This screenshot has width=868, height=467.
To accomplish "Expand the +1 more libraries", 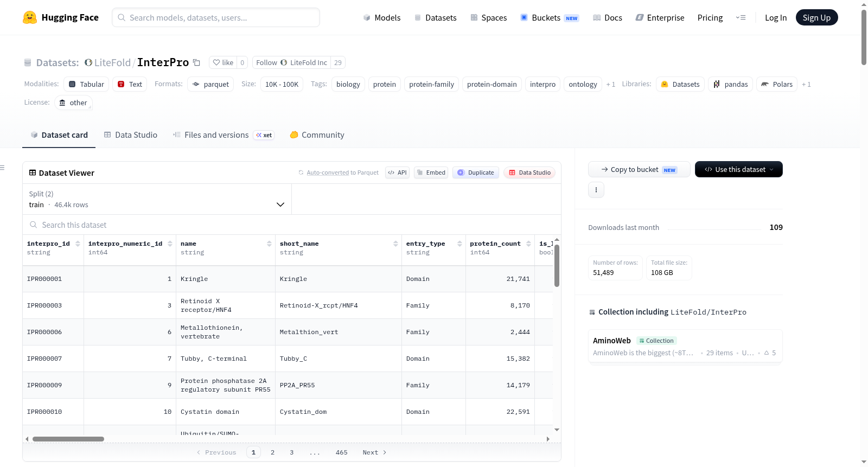I will pyautogui.click(x=806, y=85).
